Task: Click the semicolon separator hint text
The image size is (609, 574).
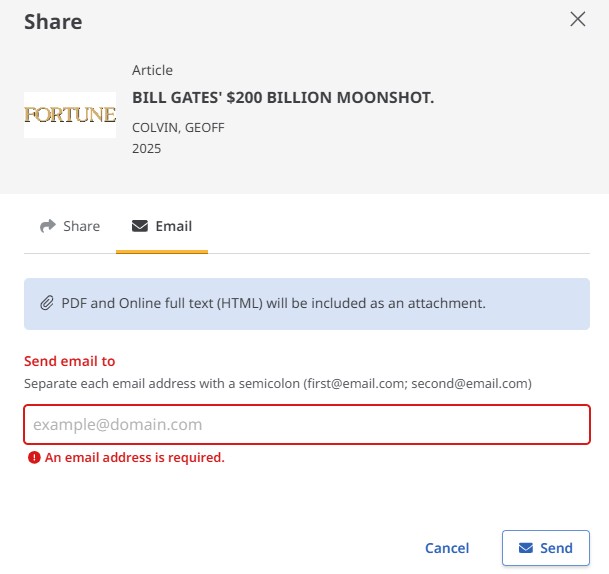Action: tap(278, 384)
